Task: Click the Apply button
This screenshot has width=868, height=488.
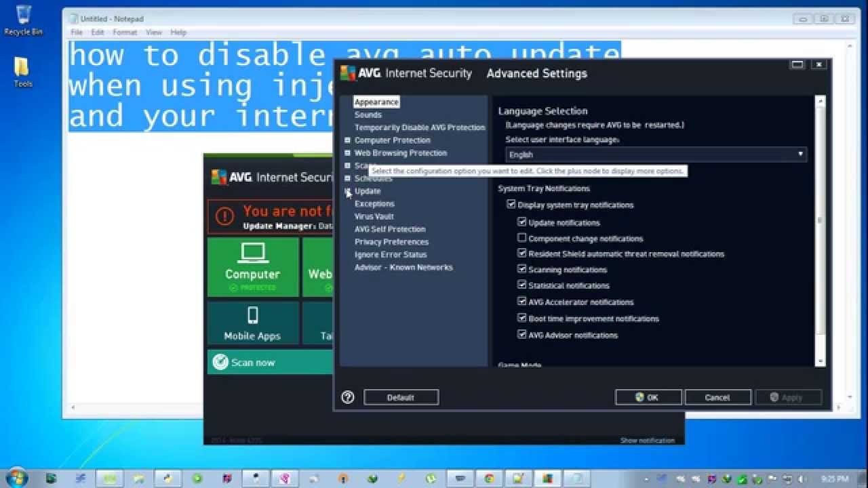Action: pos(788,398)
